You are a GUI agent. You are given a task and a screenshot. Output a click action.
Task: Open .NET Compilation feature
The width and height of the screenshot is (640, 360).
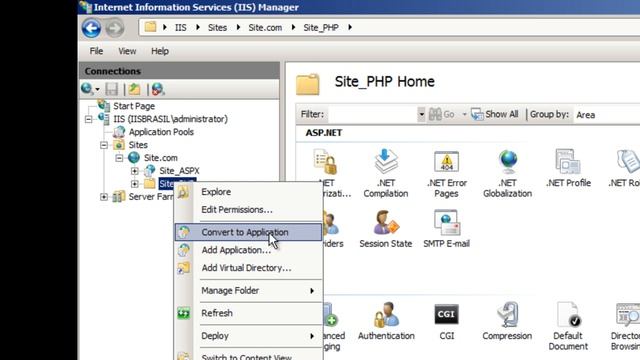click(386, 173)
